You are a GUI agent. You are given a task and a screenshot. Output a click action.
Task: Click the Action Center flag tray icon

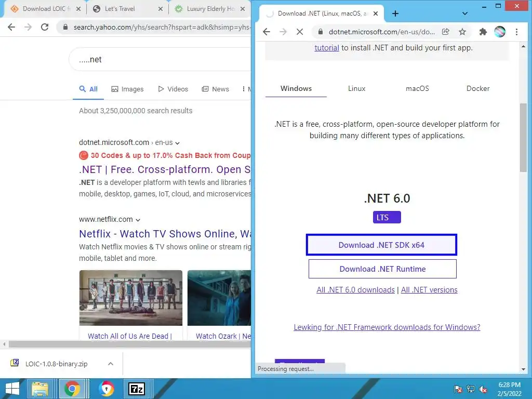(x=458, y=389)
